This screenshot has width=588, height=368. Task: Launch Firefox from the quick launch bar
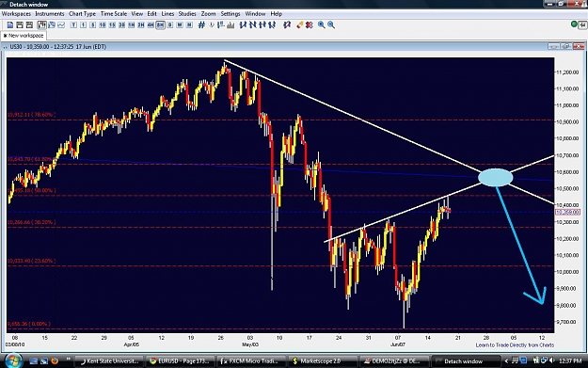[x=55, y=360]
